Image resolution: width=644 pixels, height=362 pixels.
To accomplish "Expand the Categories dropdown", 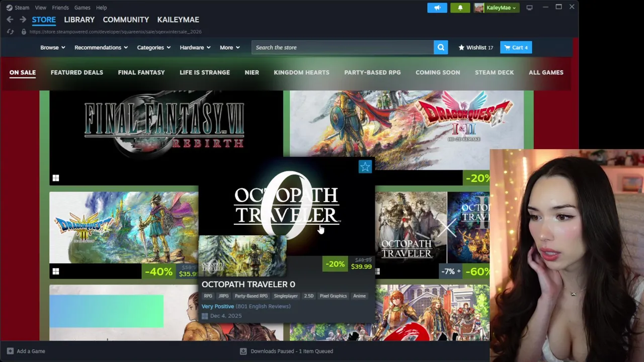I will pyautogui.click(x=154, y=47).
